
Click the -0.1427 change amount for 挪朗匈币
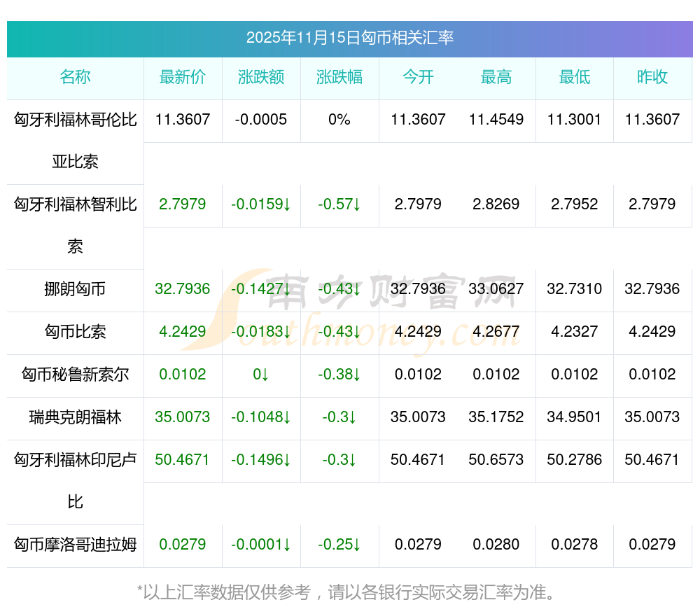click(x=261, y=289)
